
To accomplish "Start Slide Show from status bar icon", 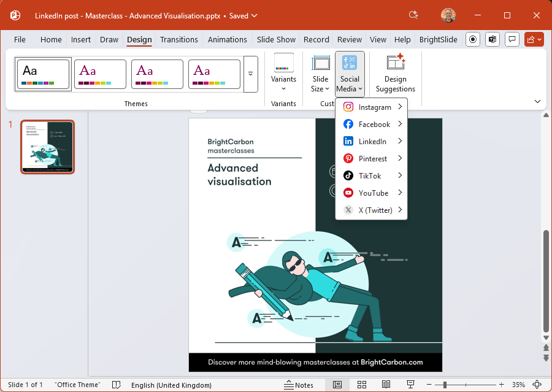I will 410,385.
